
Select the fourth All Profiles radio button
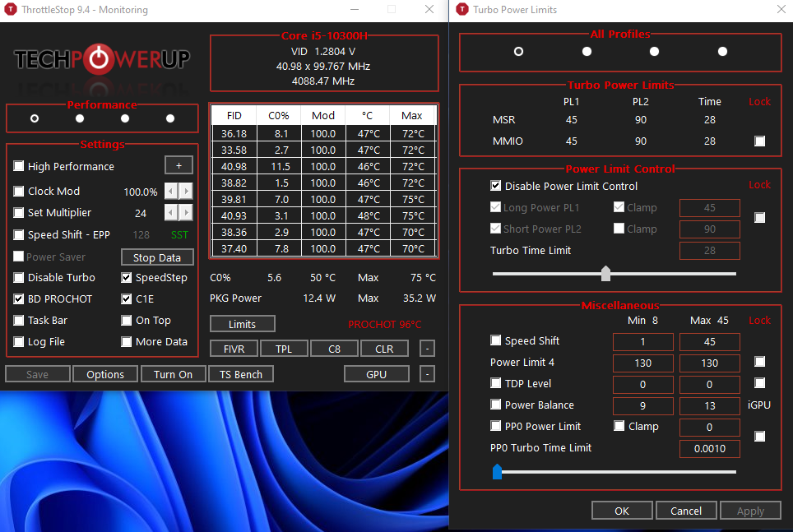tap(723, 52)
